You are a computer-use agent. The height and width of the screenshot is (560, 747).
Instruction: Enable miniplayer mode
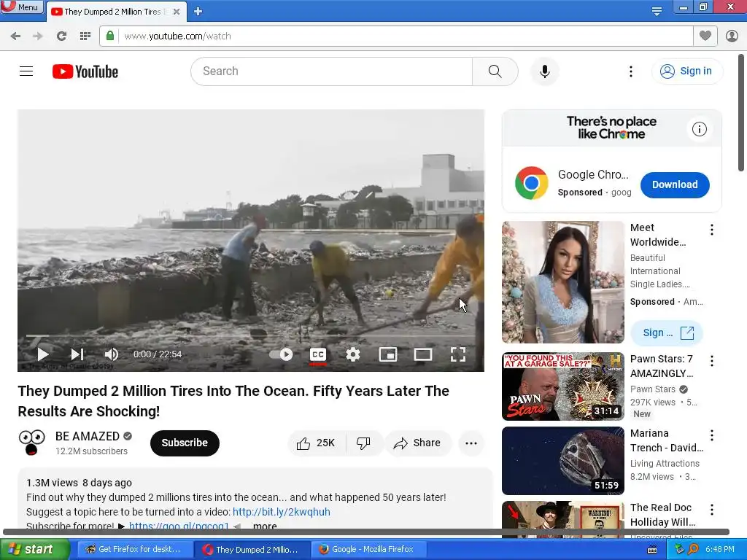coord(388,354)
